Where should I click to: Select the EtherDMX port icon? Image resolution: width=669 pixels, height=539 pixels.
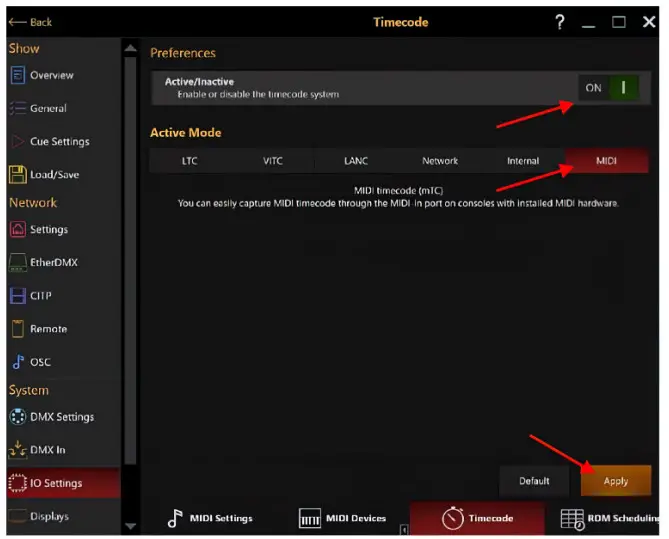17,262
